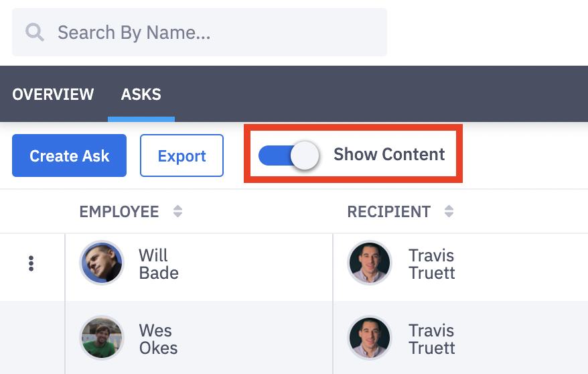Screen dimensions: 588x374
Task: Click the Show Content label
Action: [x=389, y=155]
